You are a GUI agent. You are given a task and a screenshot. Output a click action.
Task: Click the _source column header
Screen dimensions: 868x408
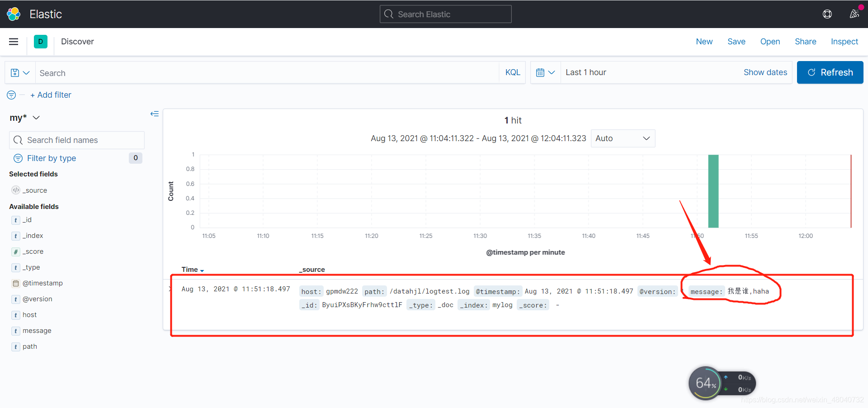[x=312, y=270]
